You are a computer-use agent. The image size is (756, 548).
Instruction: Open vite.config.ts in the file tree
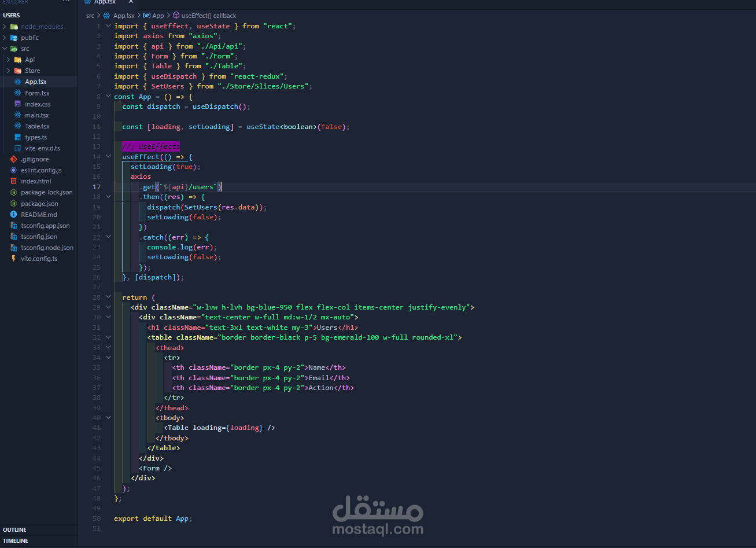pos(39,259)
